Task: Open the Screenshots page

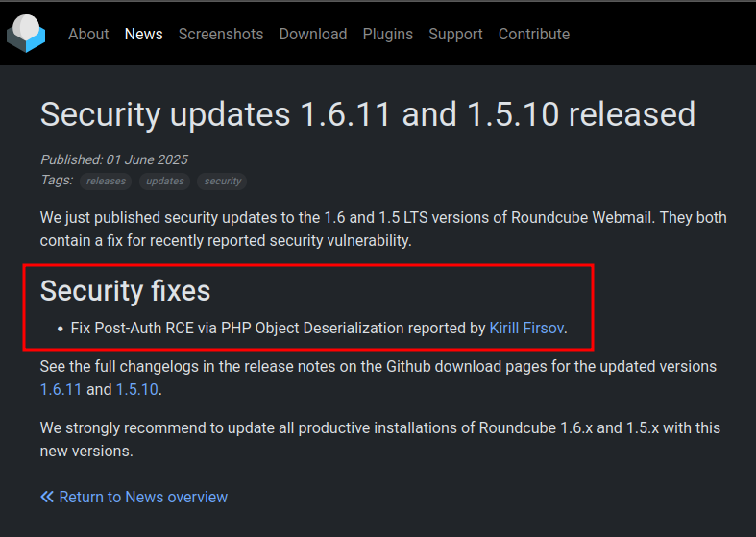Action: (220, 34)
